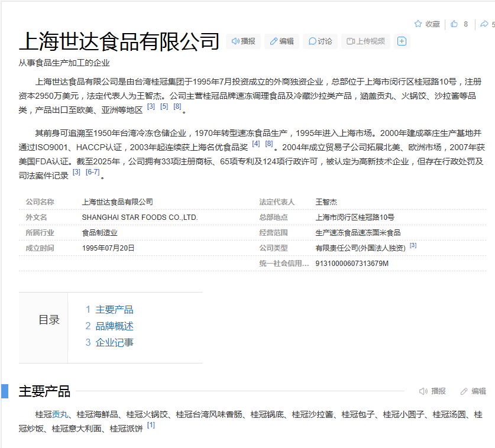Open reference [6-7] after 司法案件记录
This screenshot has height=448, width=495.
(x=92, y=172)
